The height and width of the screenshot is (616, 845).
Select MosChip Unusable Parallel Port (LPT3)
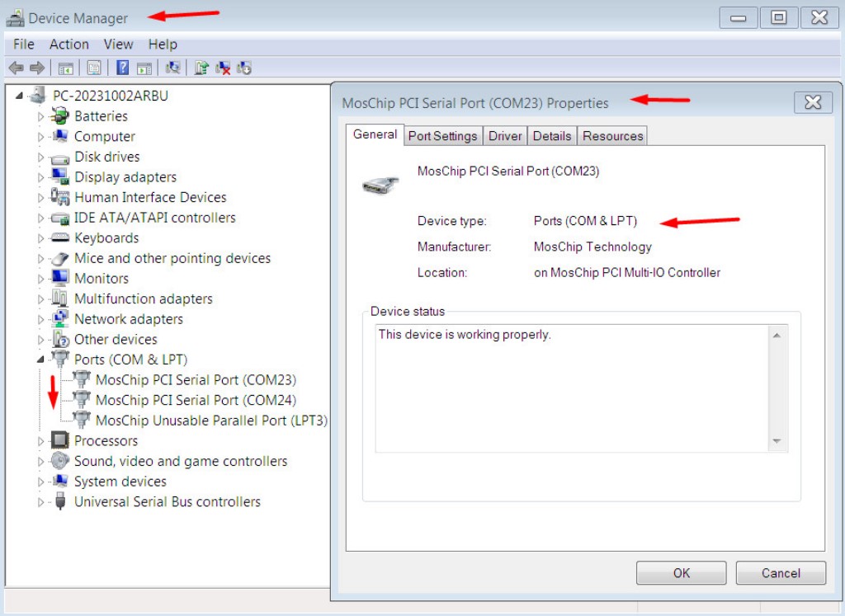[212, 420]
